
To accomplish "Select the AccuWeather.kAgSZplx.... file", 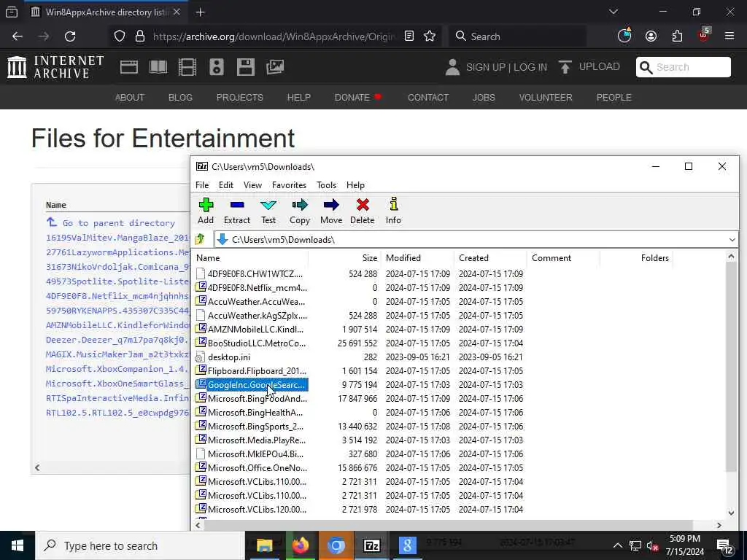I will coord(258,316).
